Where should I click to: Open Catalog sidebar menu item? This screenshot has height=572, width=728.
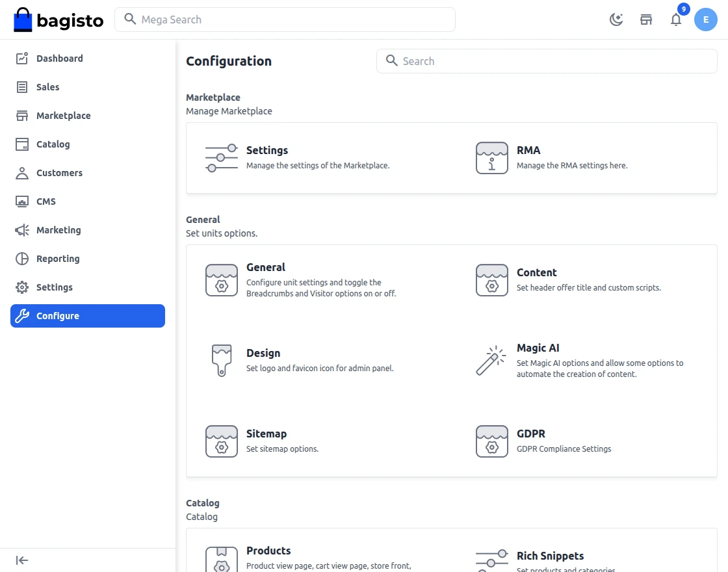coord(53,144)
